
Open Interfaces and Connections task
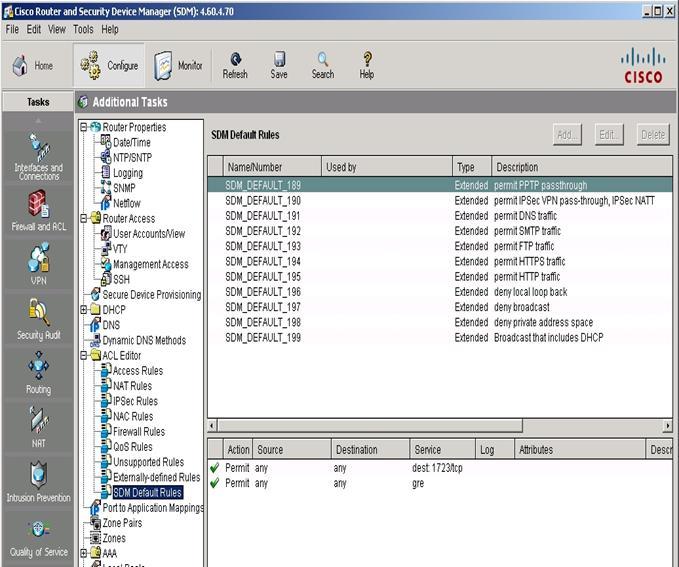pos(39,157)
